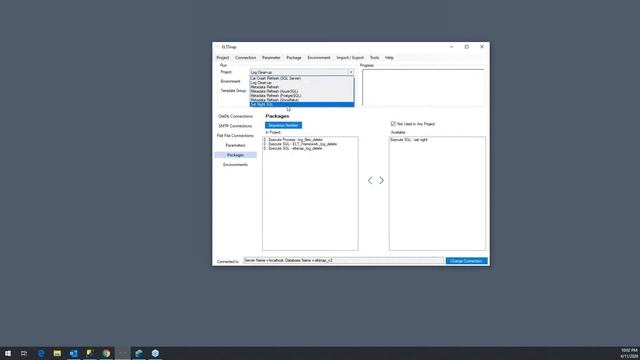640x360 pixels.
Task: Toggle the Not Used In Any Project checkbox
Action: 393,124
